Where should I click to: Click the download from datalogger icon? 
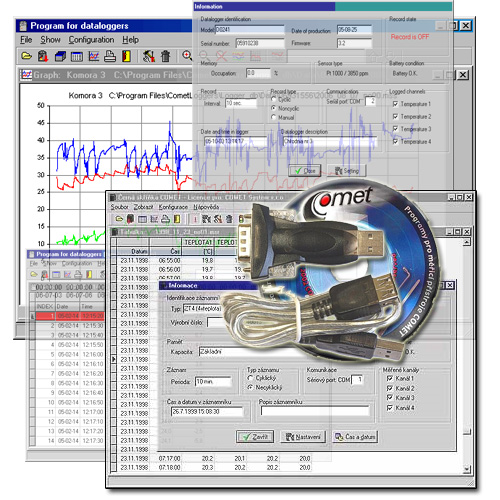point(43,56)
